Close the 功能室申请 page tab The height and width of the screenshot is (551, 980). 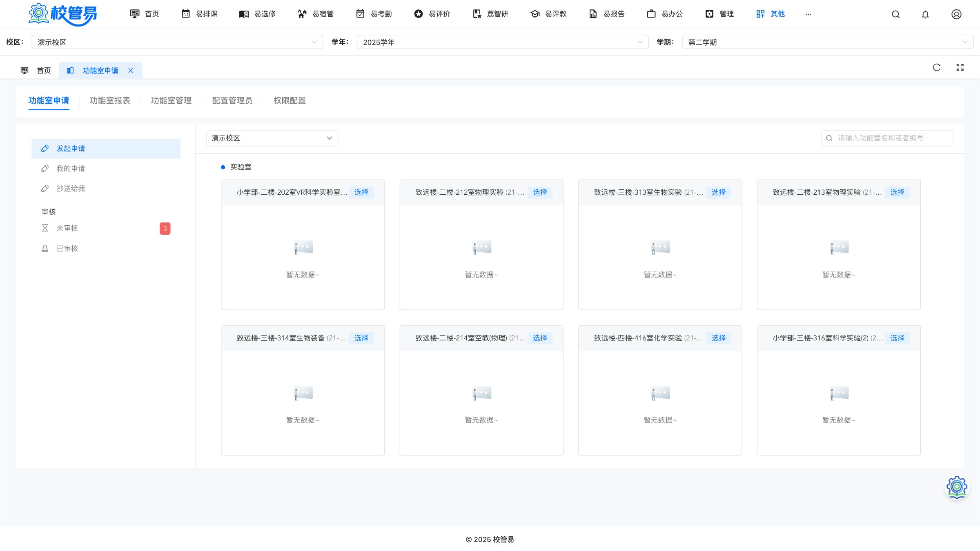coord(131,71)
